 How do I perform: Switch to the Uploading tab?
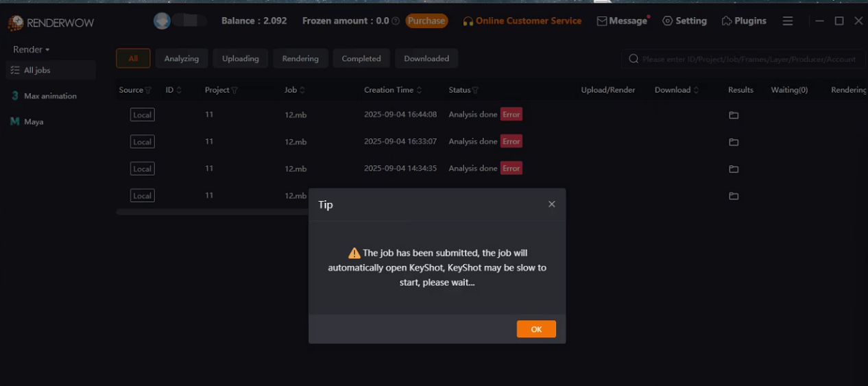tap(241, 58)
